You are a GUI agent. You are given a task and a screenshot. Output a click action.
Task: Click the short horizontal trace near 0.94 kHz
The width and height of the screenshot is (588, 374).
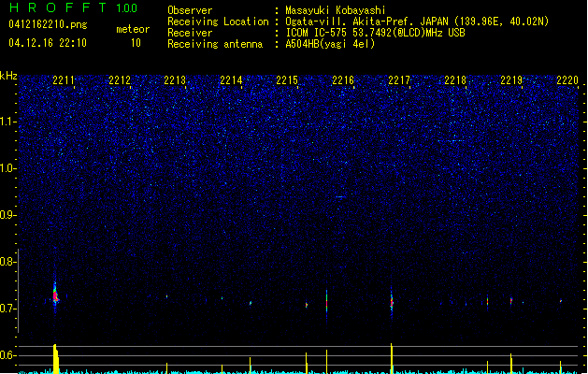340,196
